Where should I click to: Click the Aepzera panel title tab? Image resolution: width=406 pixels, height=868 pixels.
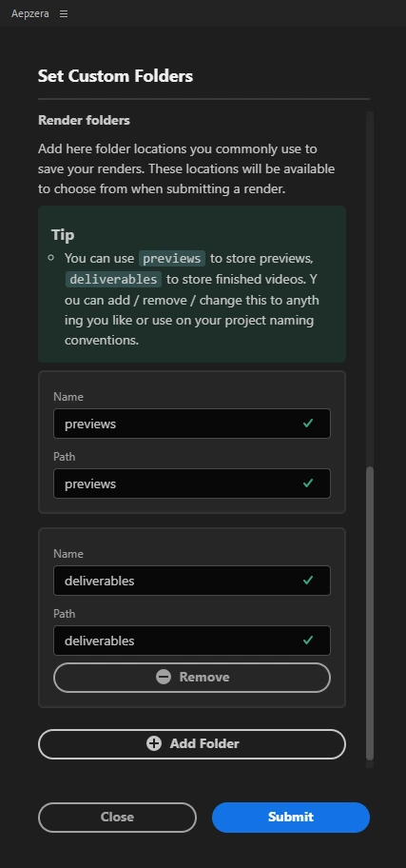(29, 14)
